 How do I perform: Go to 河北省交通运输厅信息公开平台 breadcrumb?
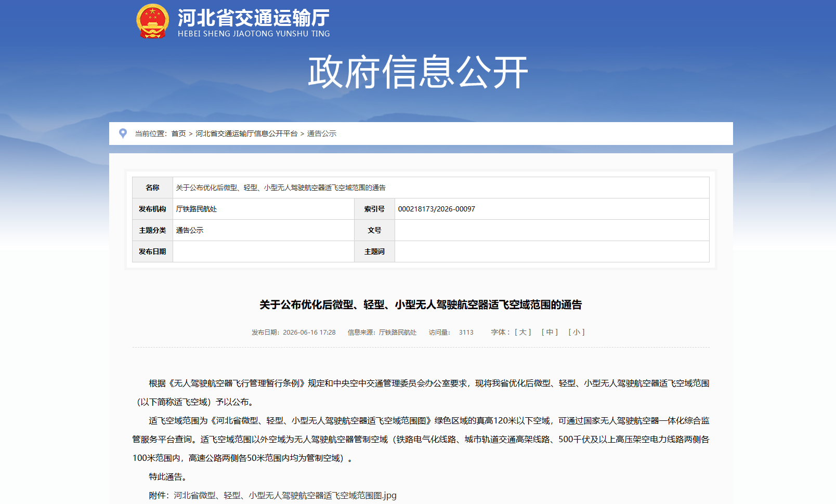[246, 134]
